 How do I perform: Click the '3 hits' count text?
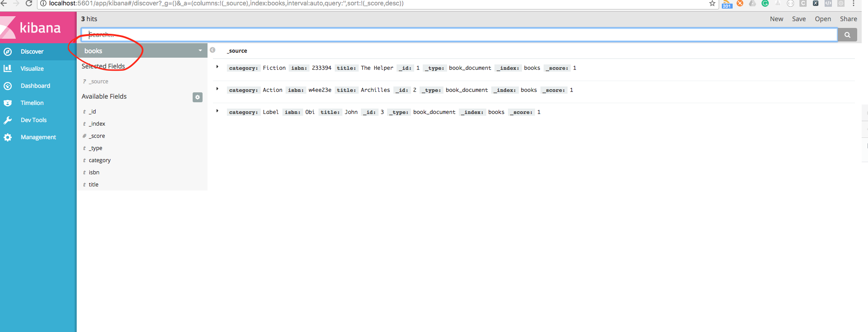[89, 19]
